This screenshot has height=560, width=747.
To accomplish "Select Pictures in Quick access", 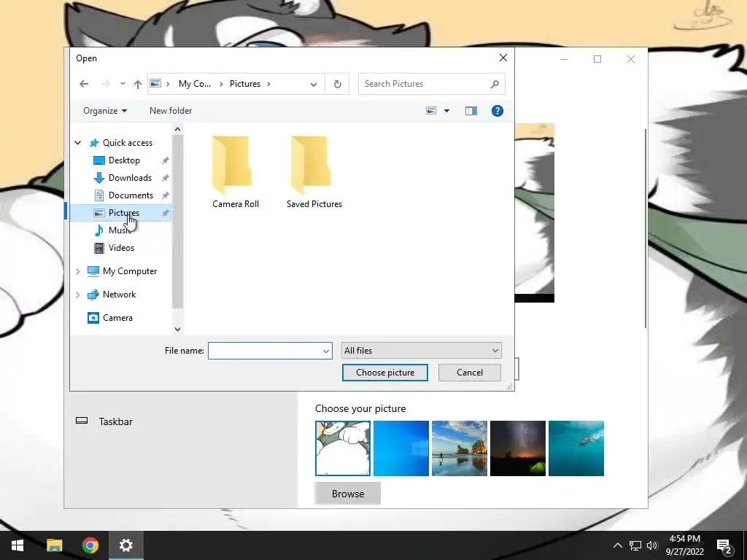I will pos(123,213).
